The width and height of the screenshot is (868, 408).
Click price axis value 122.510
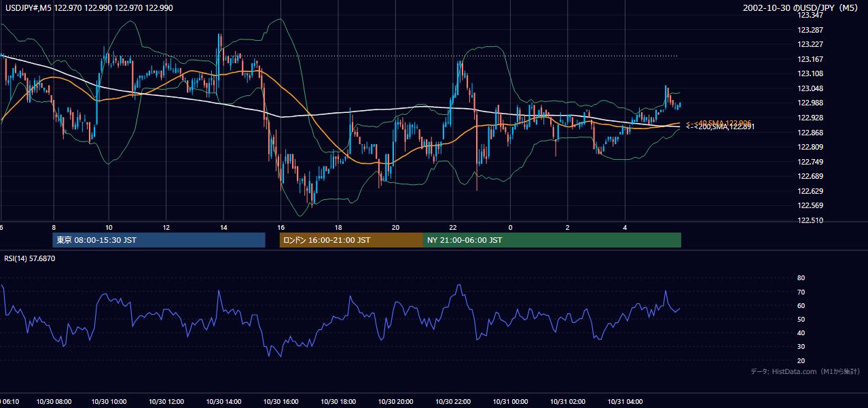810,220
